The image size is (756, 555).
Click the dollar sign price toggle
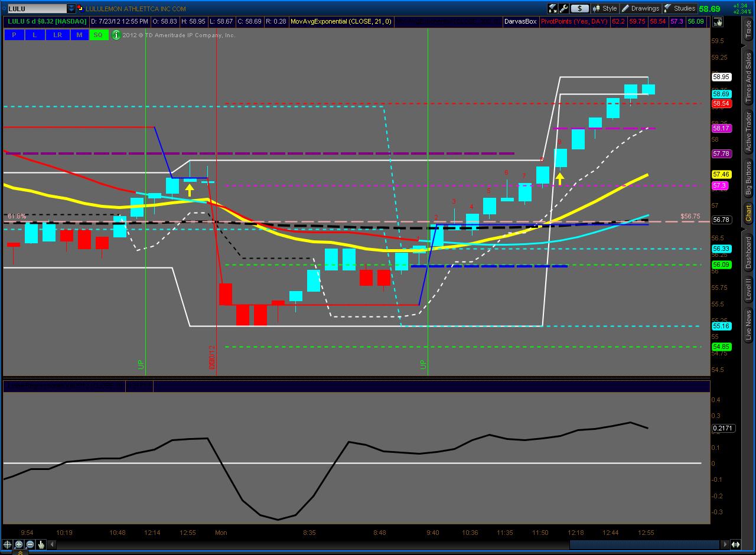(579, 8)
